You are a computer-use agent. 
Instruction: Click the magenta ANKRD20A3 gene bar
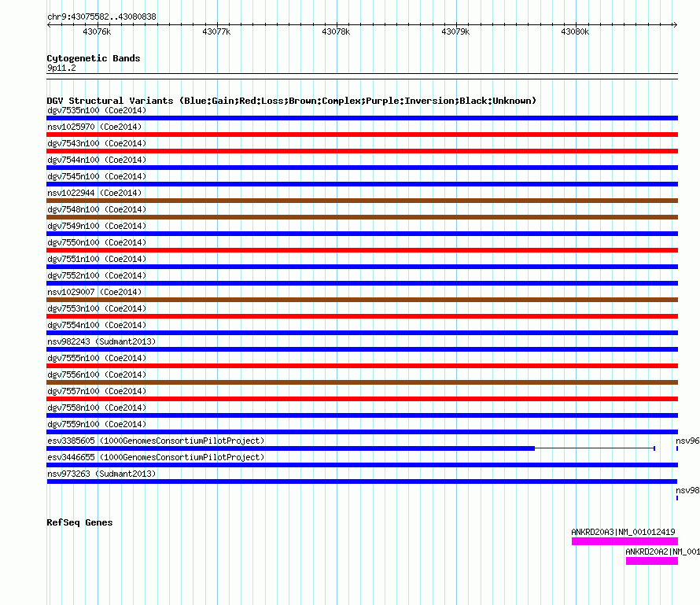(624, 541)
